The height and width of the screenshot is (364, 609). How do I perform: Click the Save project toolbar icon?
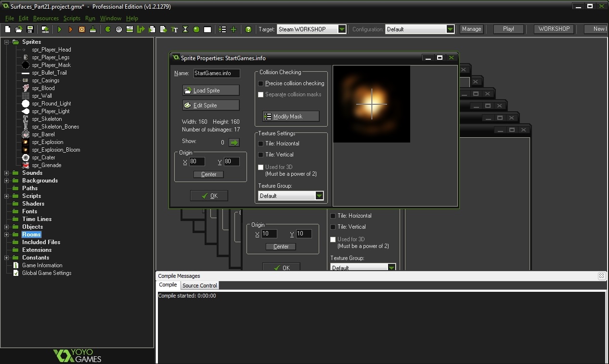30,29
